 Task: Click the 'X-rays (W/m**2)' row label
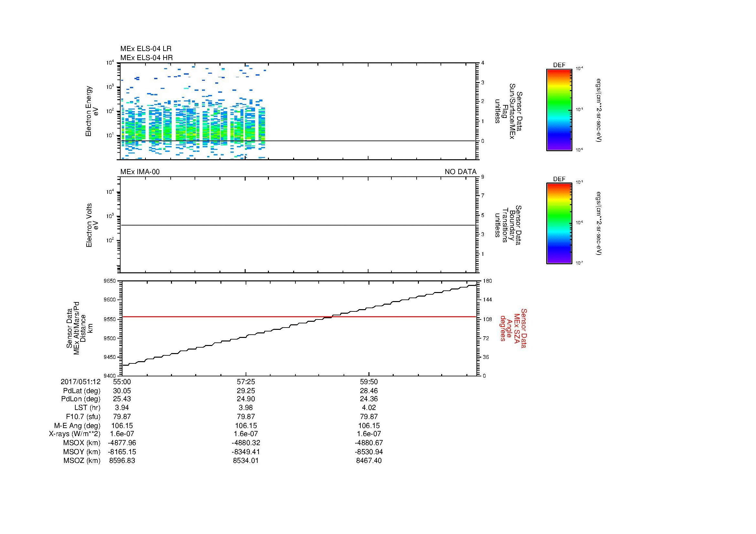tap(75, 434)
